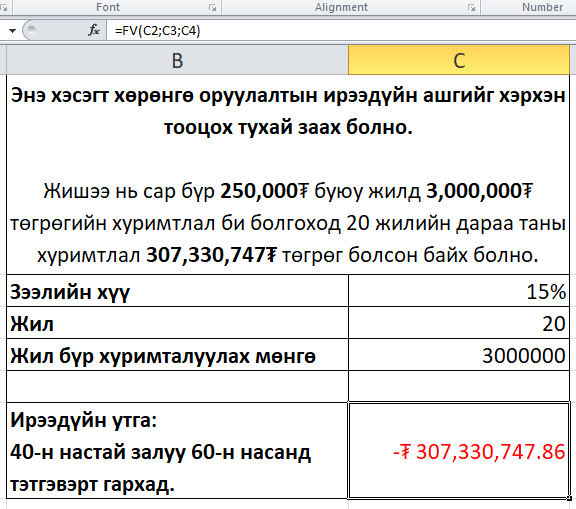Select the cell containing 3000000
The image size is (576, 509).
[459, 355]
